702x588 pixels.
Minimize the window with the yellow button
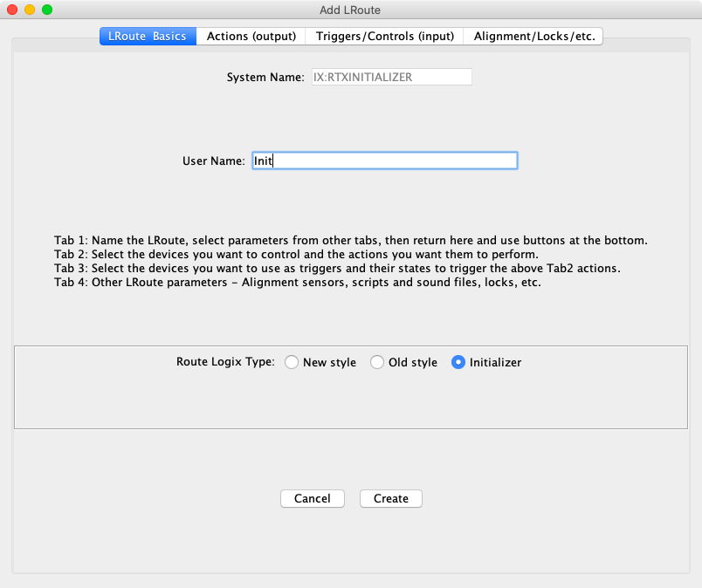(x=30, y=10)
